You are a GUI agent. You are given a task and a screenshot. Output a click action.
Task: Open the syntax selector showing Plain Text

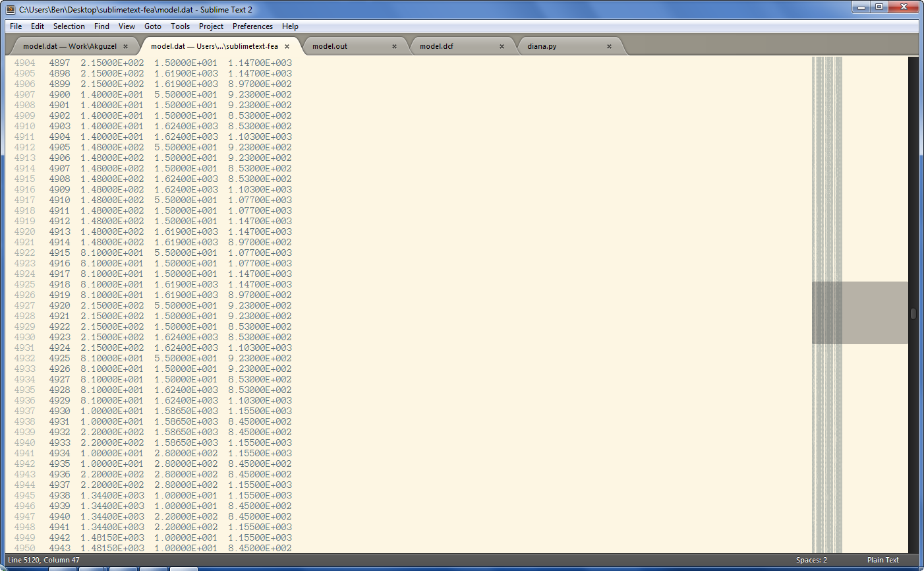pos(882,560)
